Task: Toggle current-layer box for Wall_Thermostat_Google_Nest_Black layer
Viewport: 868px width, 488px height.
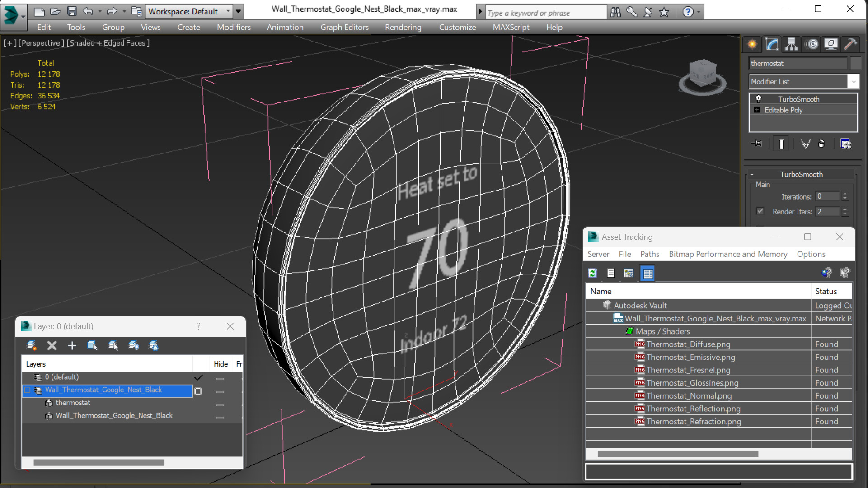Action: [x=198, y=391]
